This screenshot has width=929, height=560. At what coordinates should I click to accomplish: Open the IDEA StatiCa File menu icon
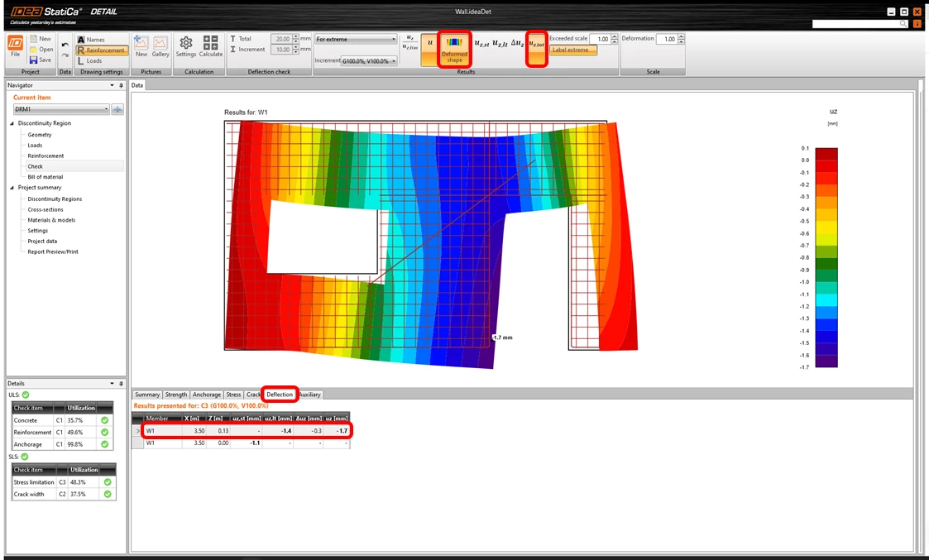point(16,43)
